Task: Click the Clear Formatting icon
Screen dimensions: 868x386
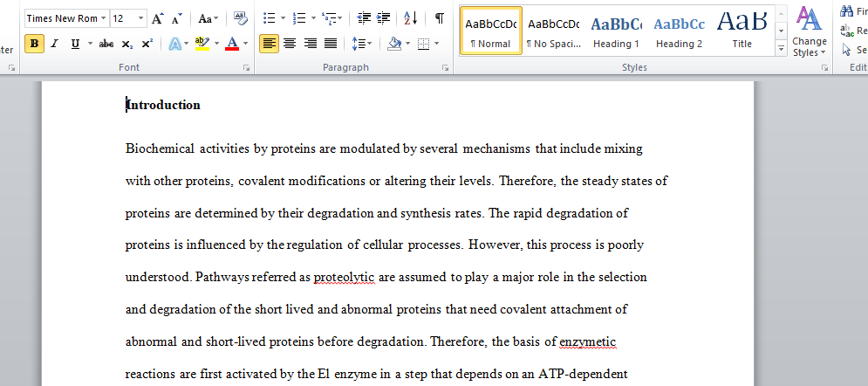Action: 241,18
